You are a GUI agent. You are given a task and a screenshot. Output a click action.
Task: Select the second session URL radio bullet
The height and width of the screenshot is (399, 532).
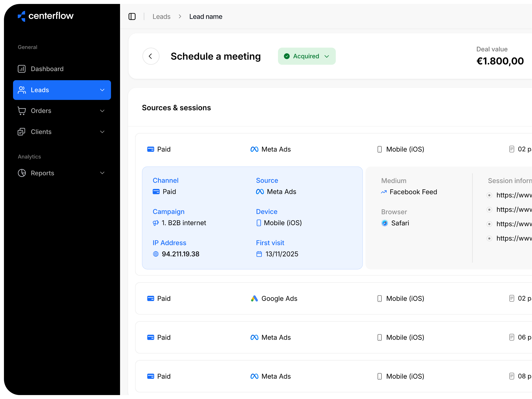coord(489,210)
